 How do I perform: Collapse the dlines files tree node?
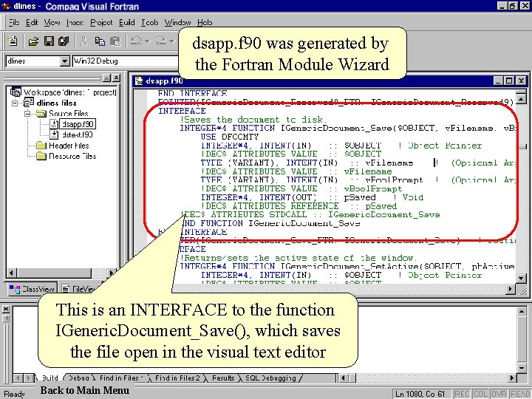[x=15, y=103]
